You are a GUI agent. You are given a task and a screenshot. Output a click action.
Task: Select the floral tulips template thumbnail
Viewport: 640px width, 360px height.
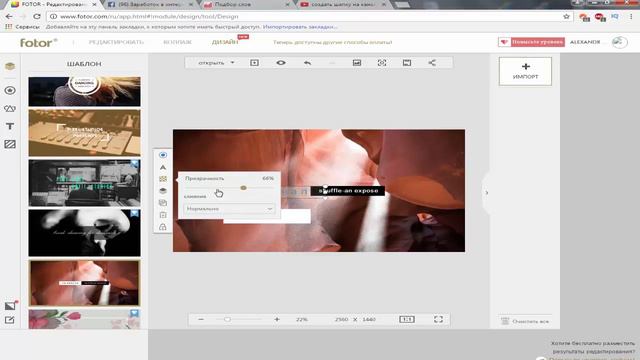(x=84, y=319)
